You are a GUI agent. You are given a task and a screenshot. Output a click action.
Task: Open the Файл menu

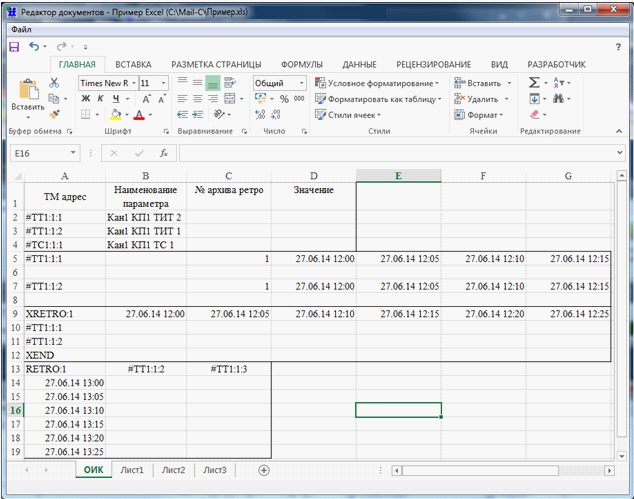(x=21, y=30)
